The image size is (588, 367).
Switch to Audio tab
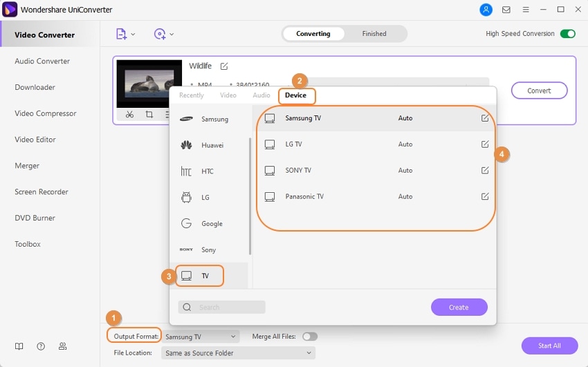coord(261,95)
